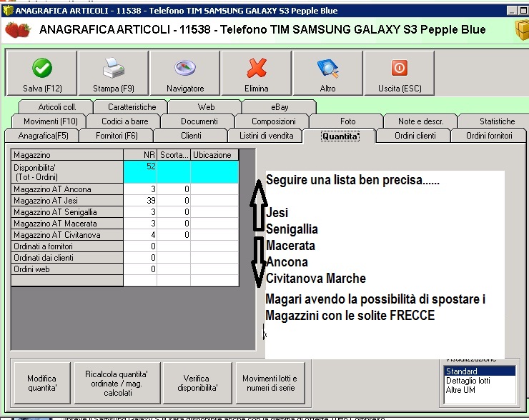Click the title bar application icon

coord(8,11)
